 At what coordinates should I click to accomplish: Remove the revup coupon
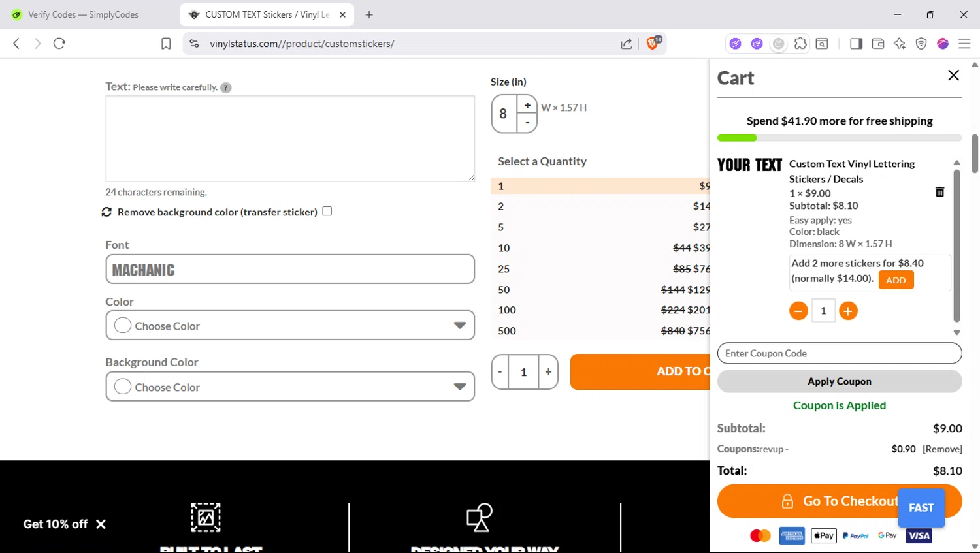point(942,449)
